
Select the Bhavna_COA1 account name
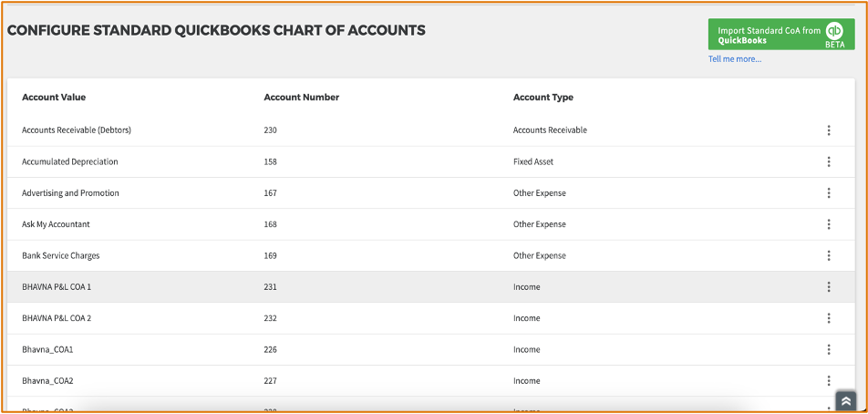pos(47,350)
